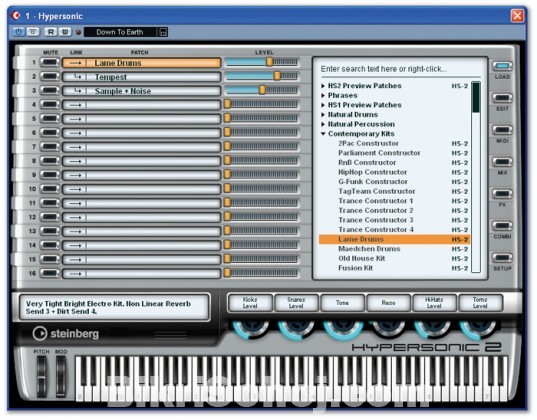Click the Steinberg logo
Image resolution: width=537 pixels, height=420 pixels.
[x=66, y=333]
